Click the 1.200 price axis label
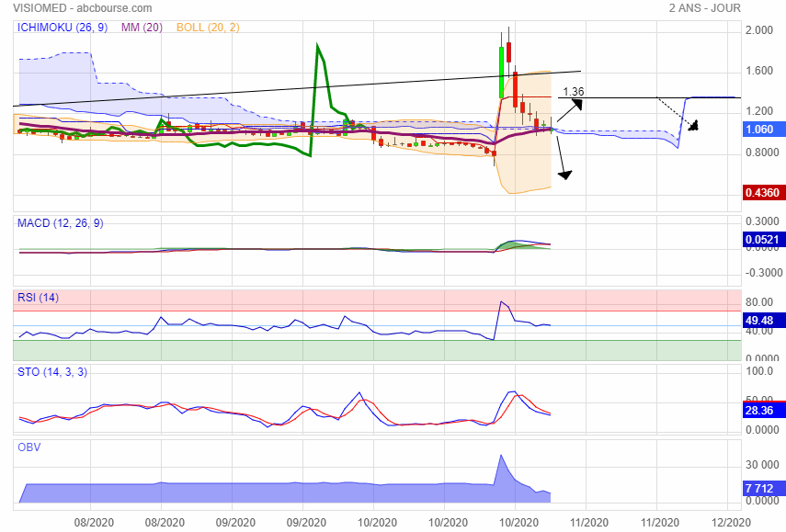 pos(759,111)
